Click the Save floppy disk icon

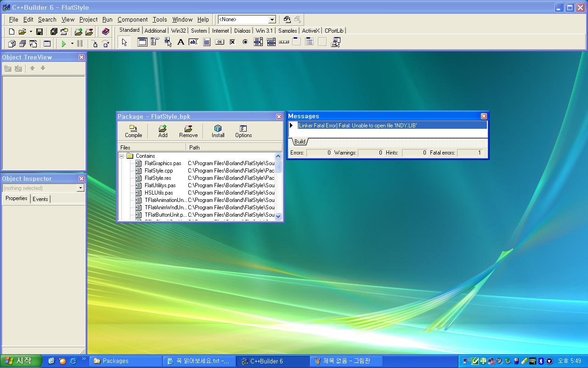(x=40, y=32)
